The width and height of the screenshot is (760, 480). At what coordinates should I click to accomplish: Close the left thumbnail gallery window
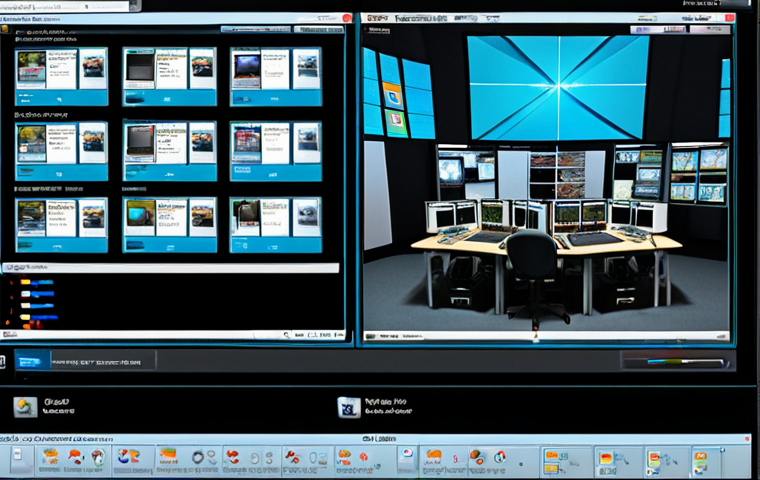click(347, 18)
